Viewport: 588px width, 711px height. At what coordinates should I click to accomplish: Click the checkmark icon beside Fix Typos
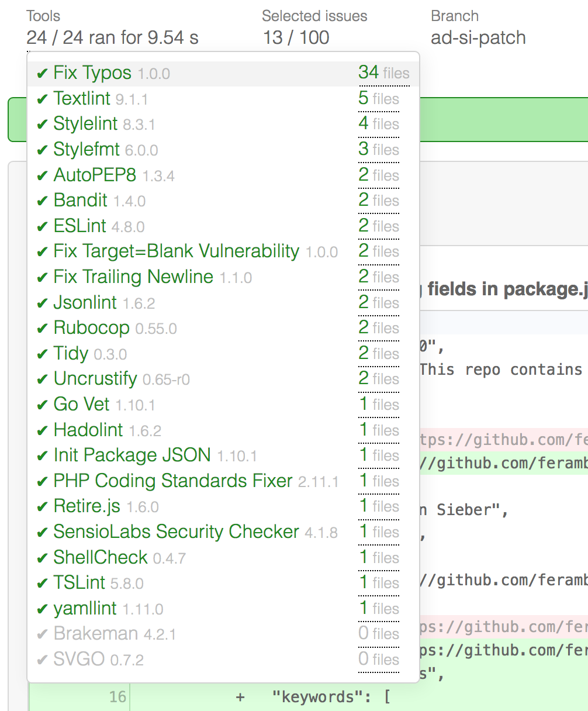pyautogui.click(x=41, y=74)
